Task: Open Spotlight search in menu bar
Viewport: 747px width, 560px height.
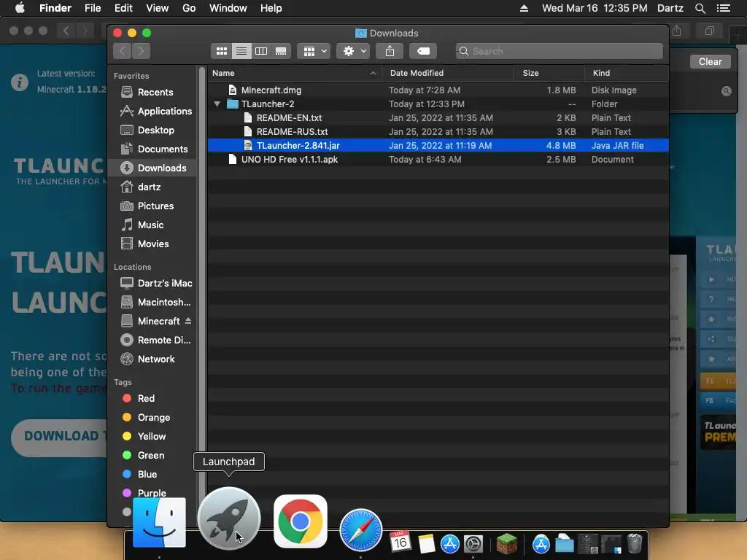Action: coord(700,8)
